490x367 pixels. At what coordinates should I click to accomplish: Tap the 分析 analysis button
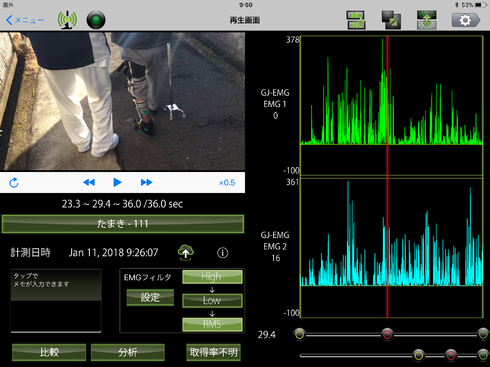128,352
